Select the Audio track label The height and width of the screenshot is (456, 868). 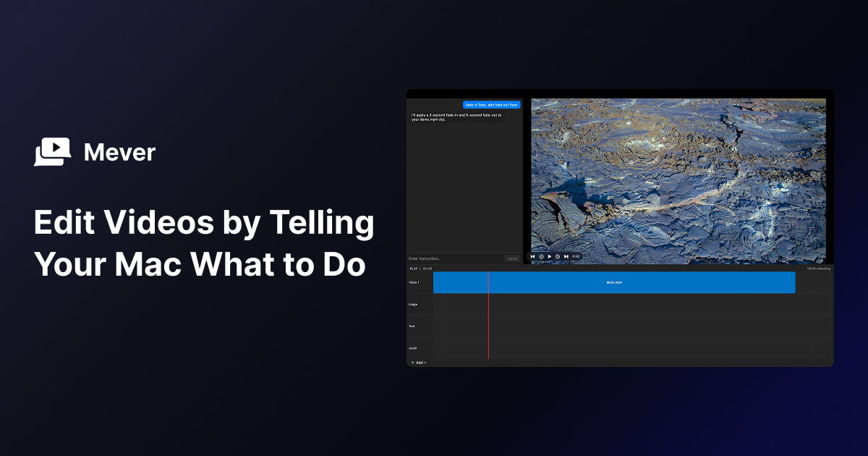click(412, 348)
